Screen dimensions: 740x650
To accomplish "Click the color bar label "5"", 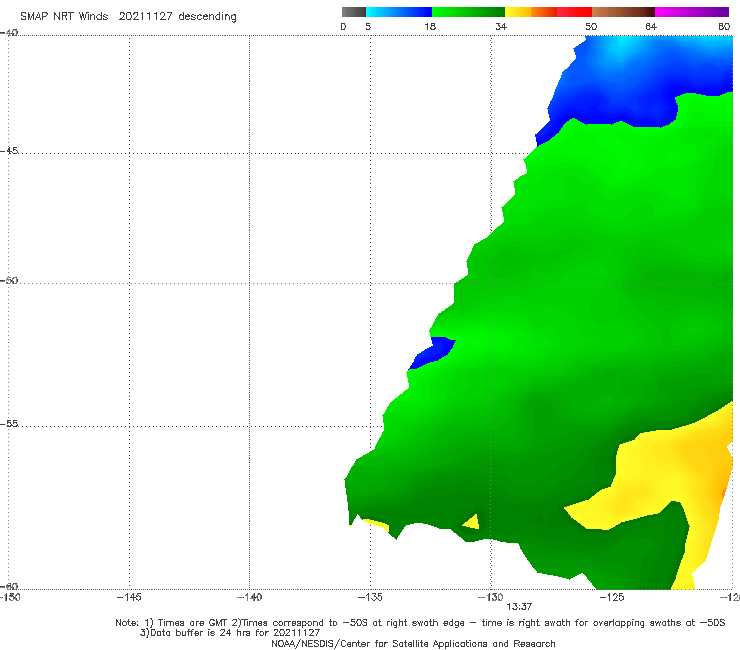I will (x=368, y=27).
